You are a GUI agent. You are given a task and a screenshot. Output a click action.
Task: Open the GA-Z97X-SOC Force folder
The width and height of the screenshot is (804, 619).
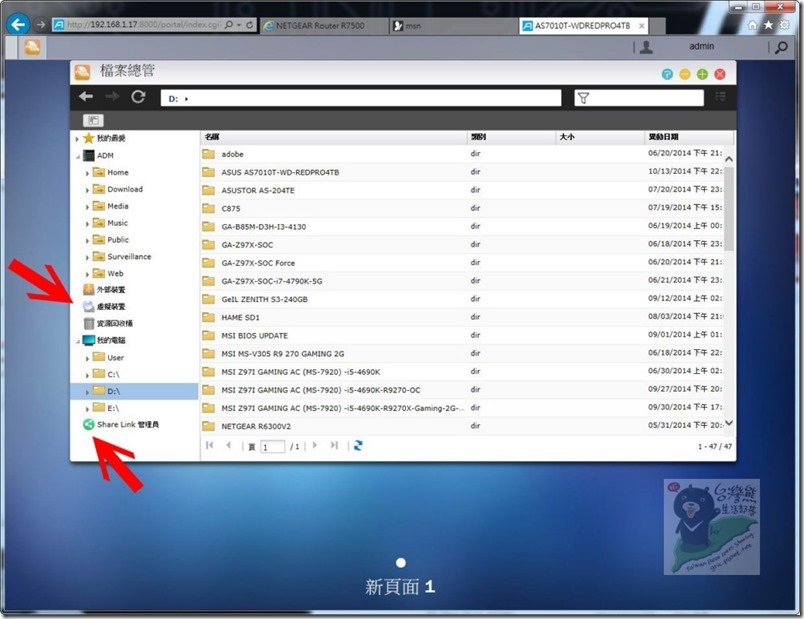coord(258,263)
